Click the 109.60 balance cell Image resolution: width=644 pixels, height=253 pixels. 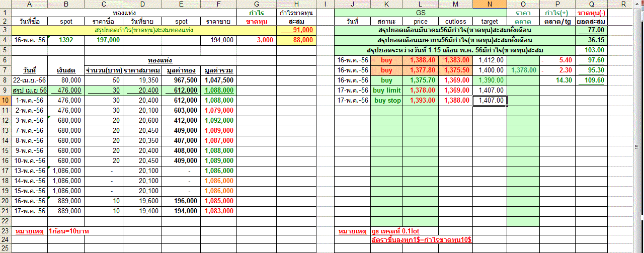(591, 80)
